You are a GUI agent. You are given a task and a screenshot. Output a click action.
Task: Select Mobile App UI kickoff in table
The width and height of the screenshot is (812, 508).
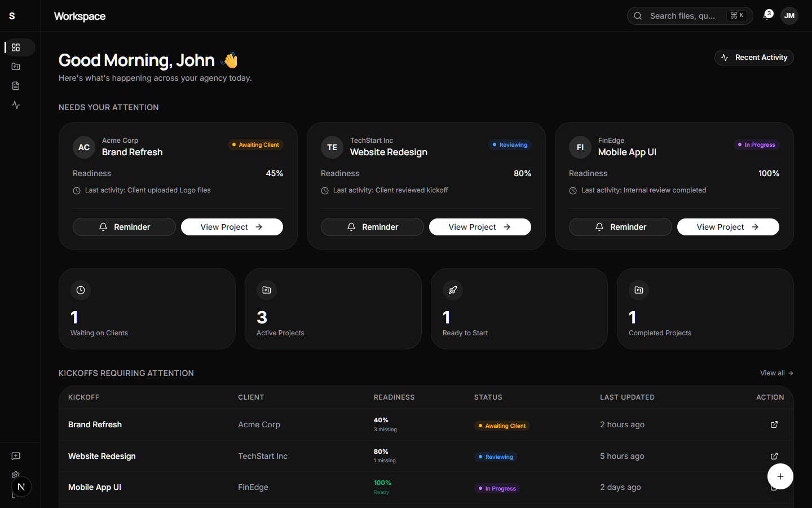(x=95, y=487)
